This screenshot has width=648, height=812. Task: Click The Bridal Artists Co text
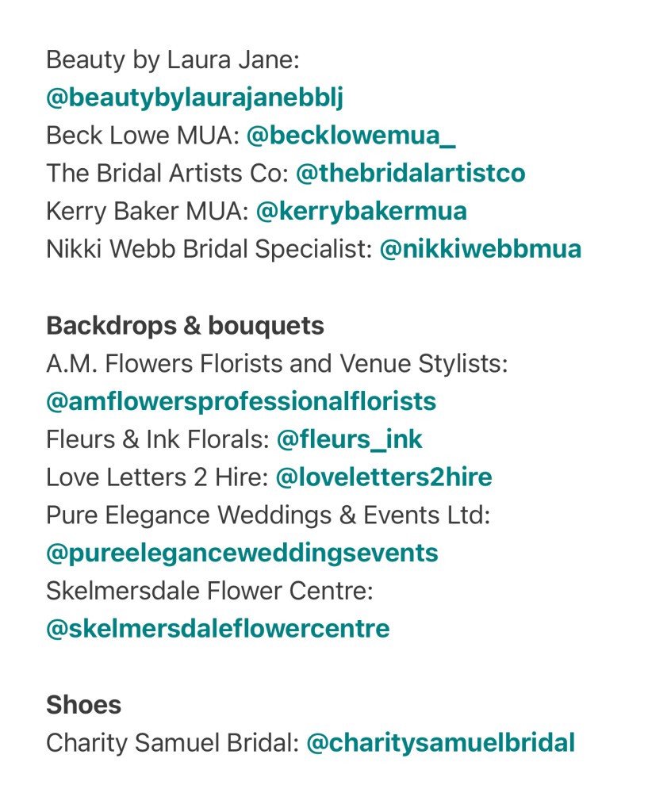pos(167,174)
